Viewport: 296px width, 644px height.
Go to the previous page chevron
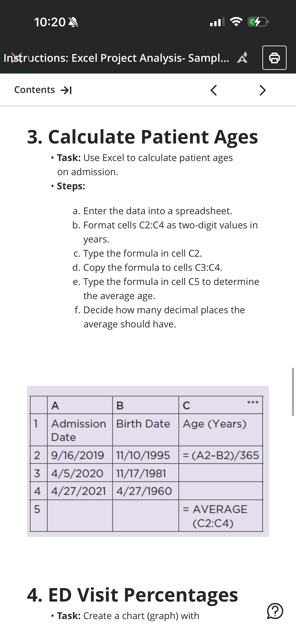point(214,90)
